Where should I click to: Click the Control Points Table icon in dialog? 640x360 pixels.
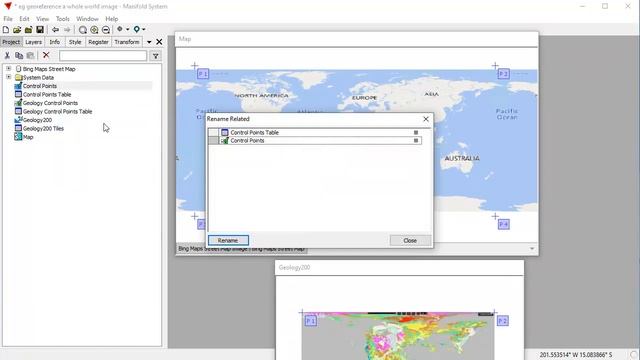224,132
